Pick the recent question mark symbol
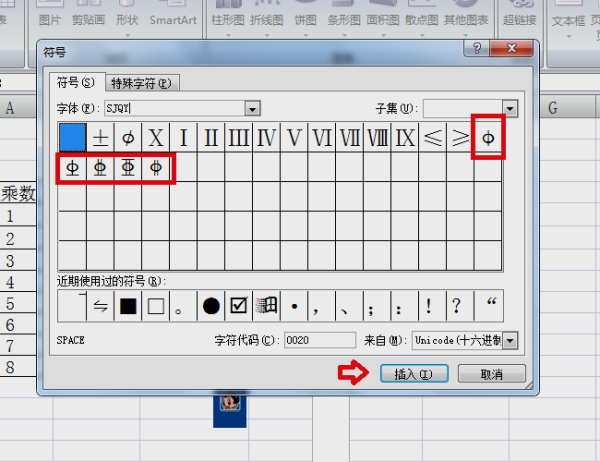 point(460,306)
